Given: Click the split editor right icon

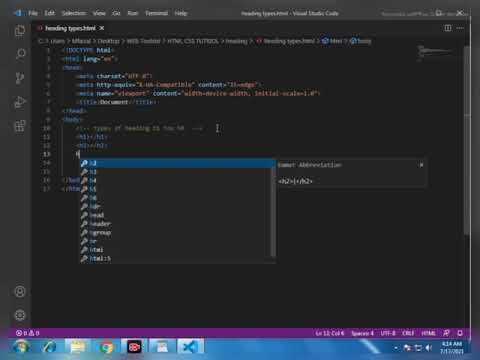Looking at the screenshot, I should pyautogui.click(x=448, y=28).
